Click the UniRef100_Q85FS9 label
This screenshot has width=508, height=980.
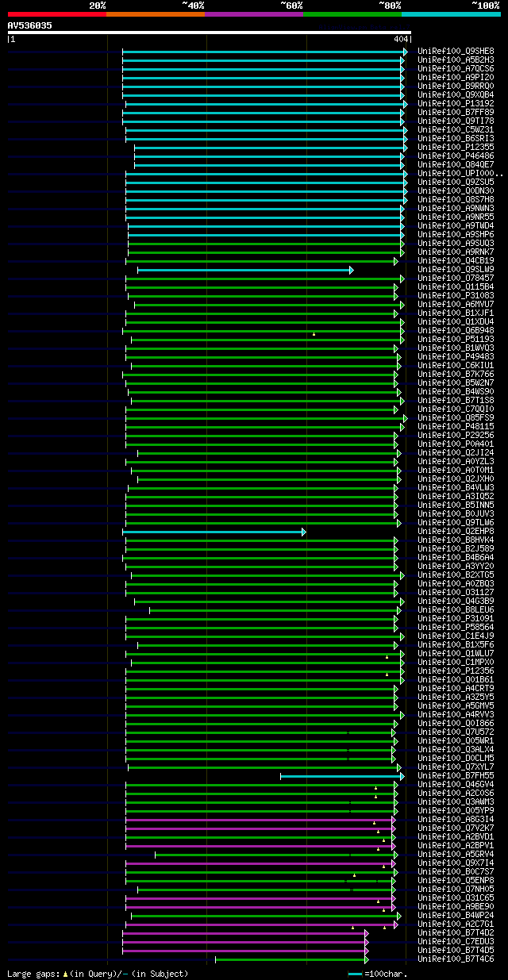pos(456,417)
